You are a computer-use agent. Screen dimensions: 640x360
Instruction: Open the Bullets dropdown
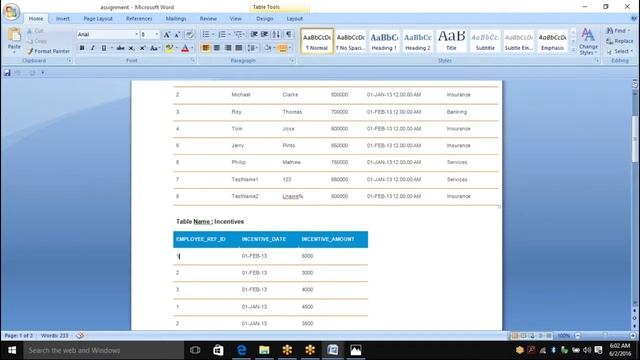[213, 35]
